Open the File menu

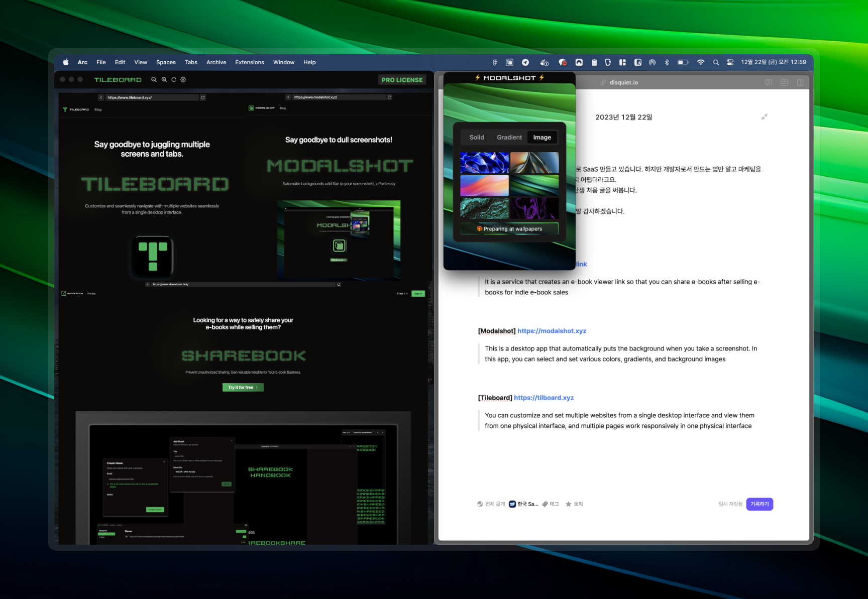coord(101,62)
